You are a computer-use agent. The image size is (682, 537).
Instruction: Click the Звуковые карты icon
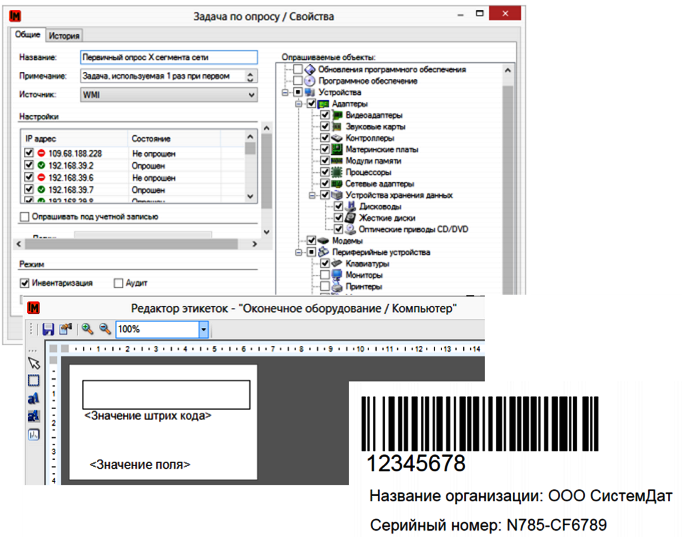pos(337,127)
